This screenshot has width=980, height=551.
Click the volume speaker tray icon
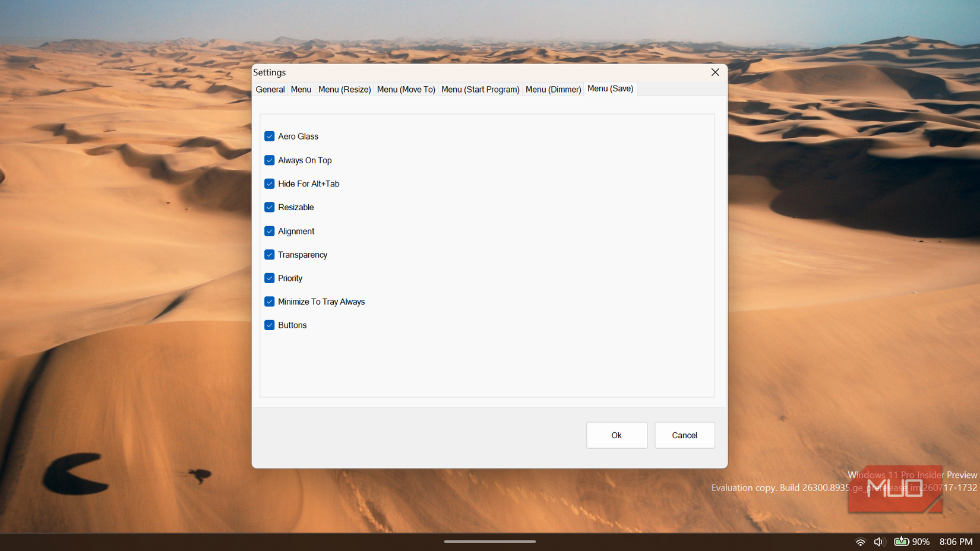pyautogui.click(x=880, y=541)
